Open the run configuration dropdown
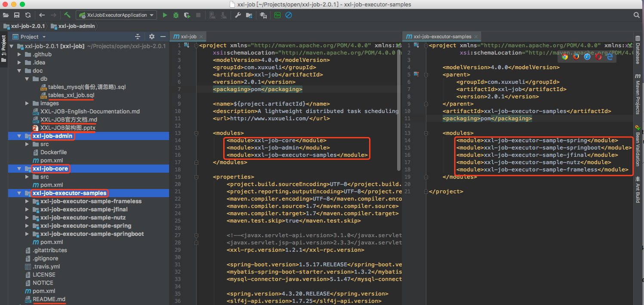The width and height of the screenshot is (644, 305). click(117, 15)
